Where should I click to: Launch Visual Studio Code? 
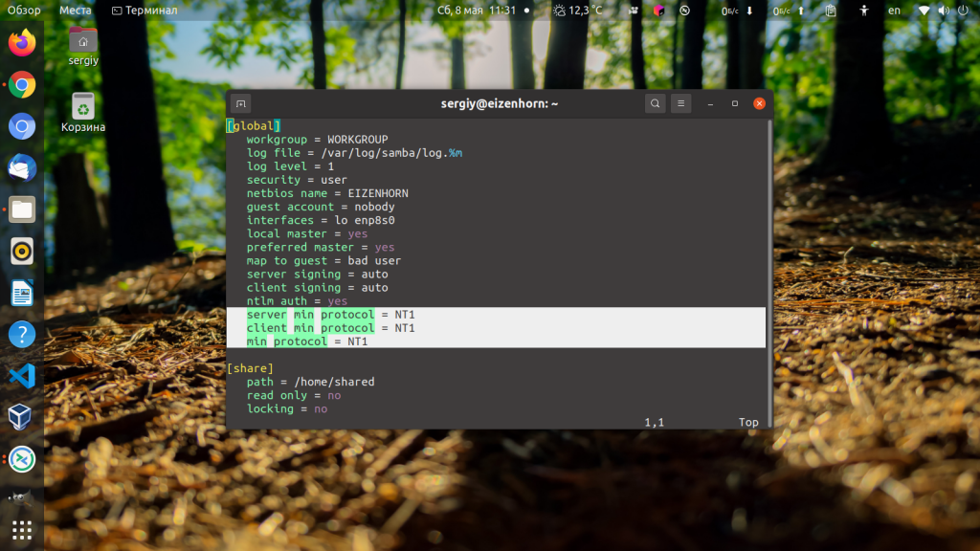(x=22, y=376)
